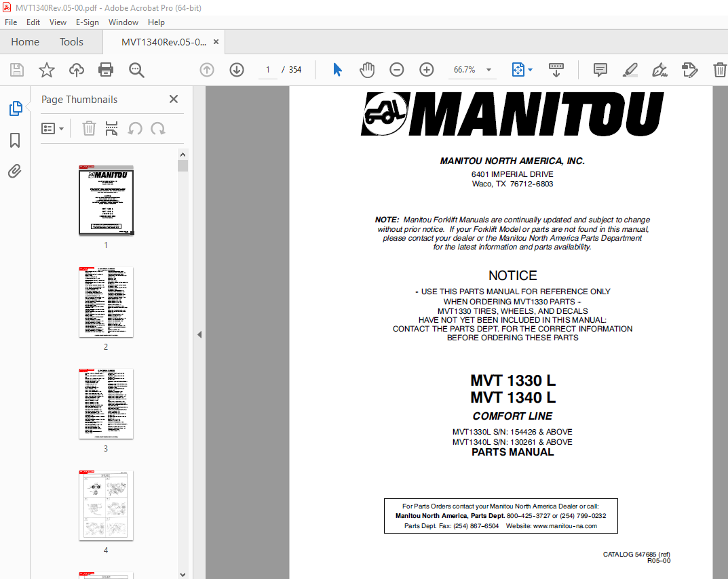Click the NOTICE heading in document

(512, 275)
